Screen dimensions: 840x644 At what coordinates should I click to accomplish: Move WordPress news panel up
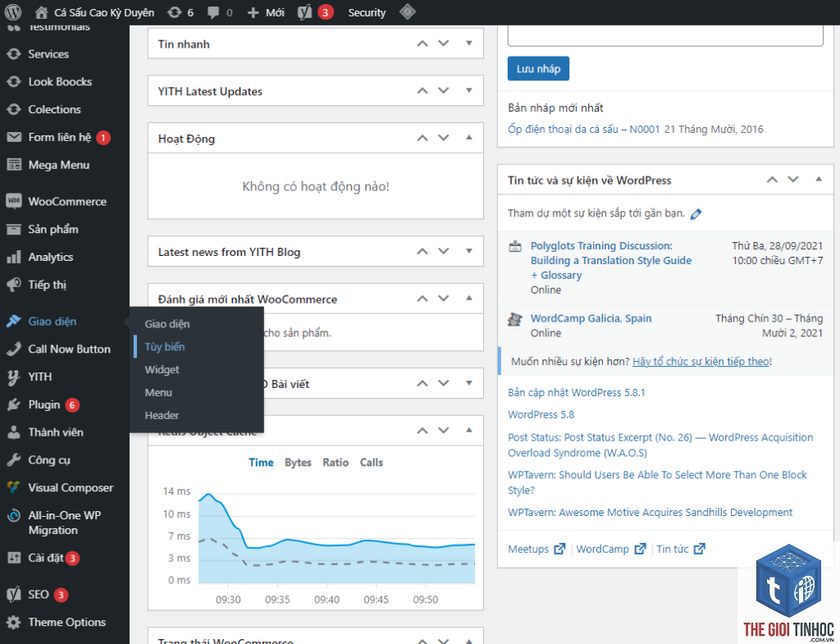tap(772, 180)
